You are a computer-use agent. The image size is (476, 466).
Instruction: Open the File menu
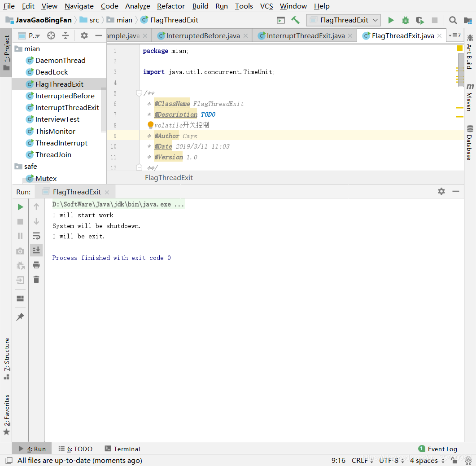pos(9,6)
